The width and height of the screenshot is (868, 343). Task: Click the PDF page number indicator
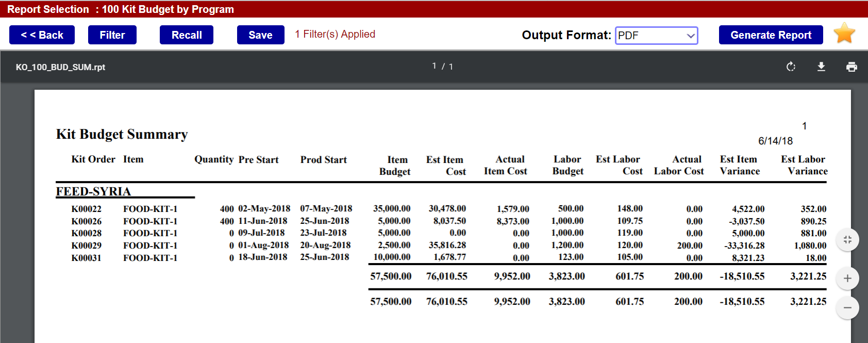[442, 66]
